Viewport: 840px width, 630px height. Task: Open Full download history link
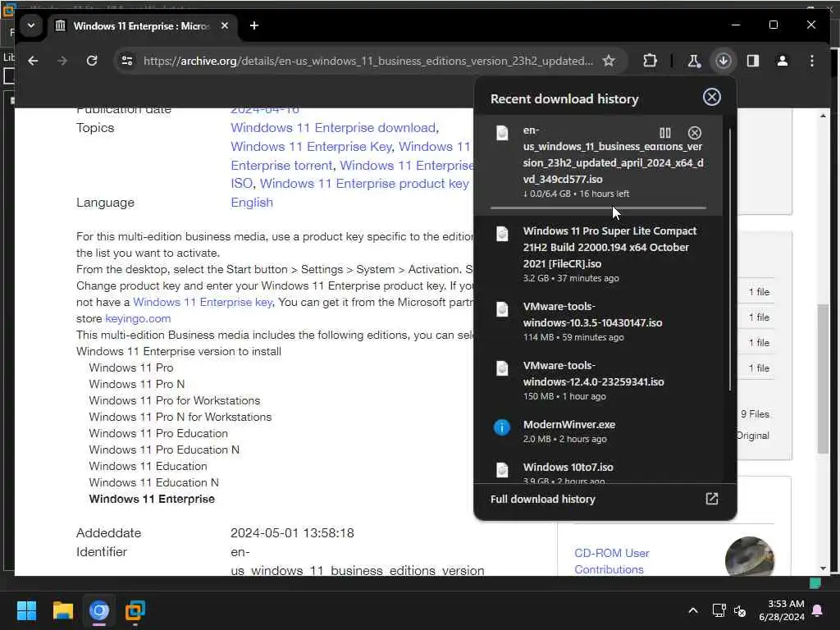(543, 500)
